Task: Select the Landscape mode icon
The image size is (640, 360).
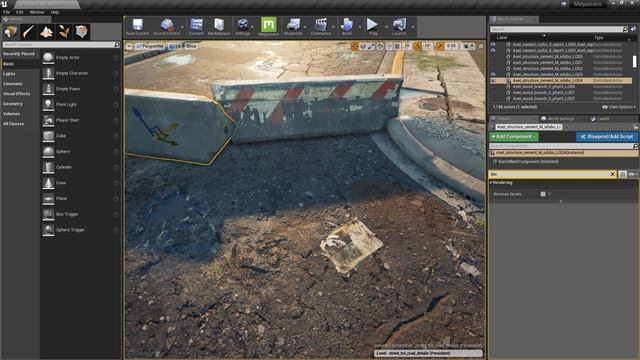Action: click(x=46, y=31)
